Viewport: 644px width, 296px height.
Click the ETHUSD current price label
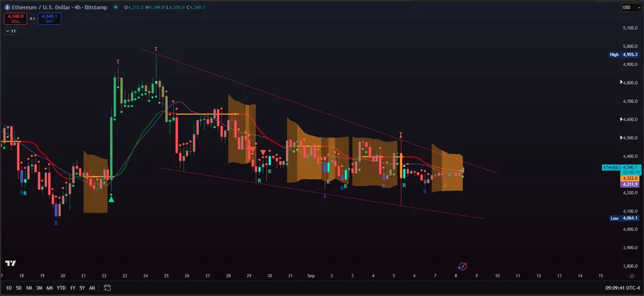621,169
